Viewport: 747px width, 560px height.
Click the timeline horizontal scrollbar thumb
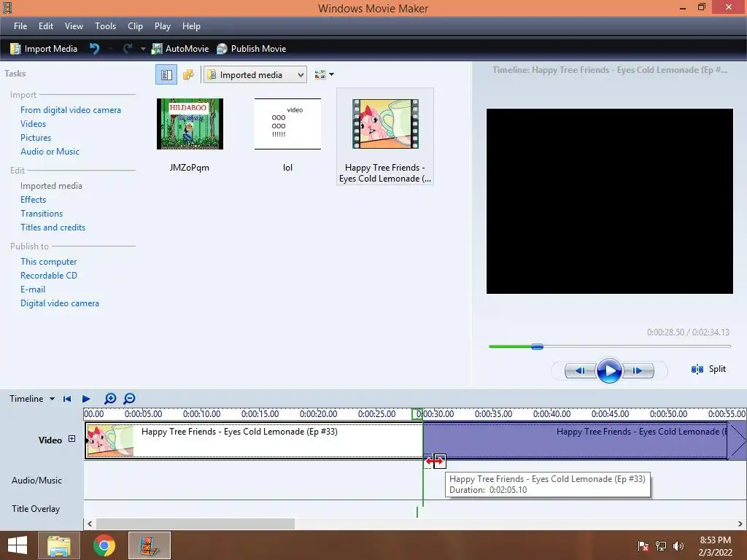click(196, 524)
